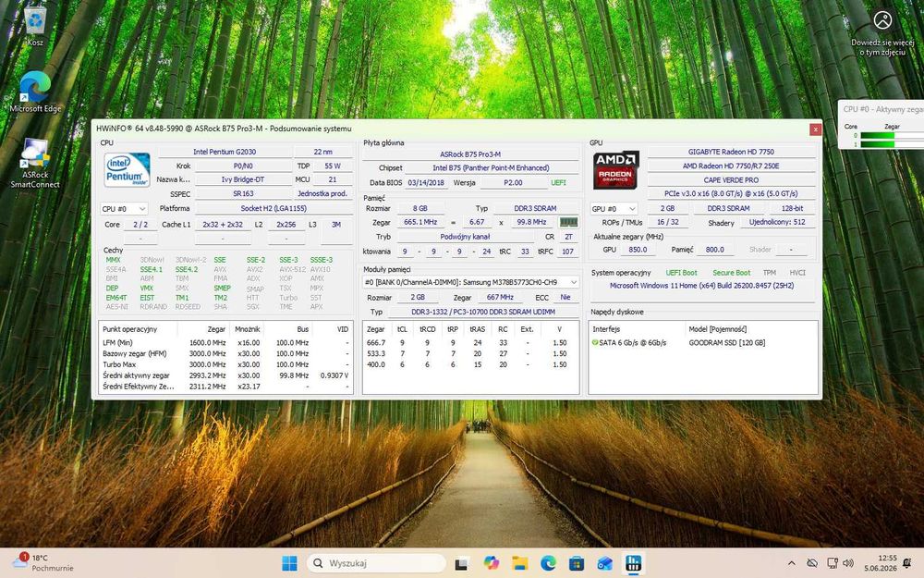Image resolution: width=924 pixels, height=578 pixels.
Task: Click the 'Mnożnik' column header
Action: tap(247, 329)
